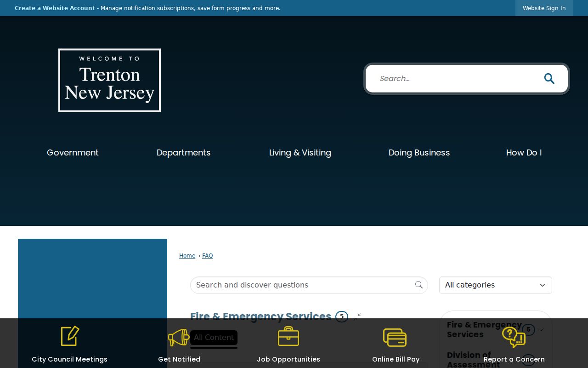The width and height of the screenshot is (588, 368).
Task: Expand Fire & Emergency Services sidebar chevron
Action: pos(541,330)
